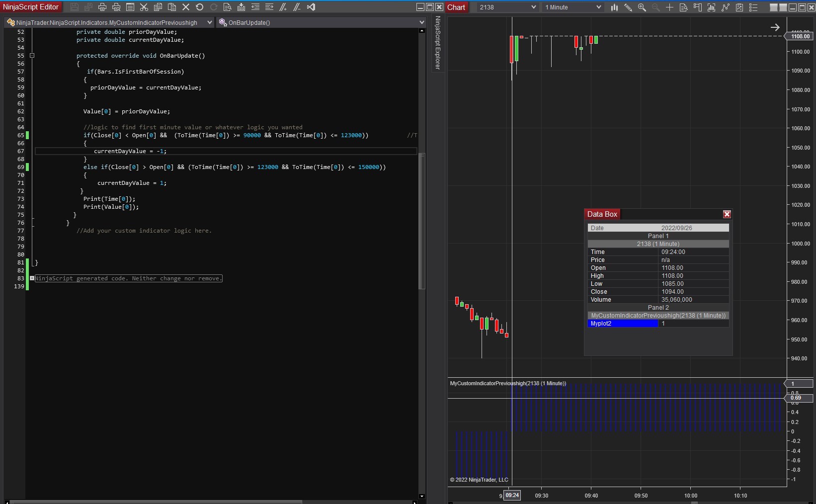This screenshot has width=816, height=504.
Task: Open the chart bar style icon
Action: 614,7
